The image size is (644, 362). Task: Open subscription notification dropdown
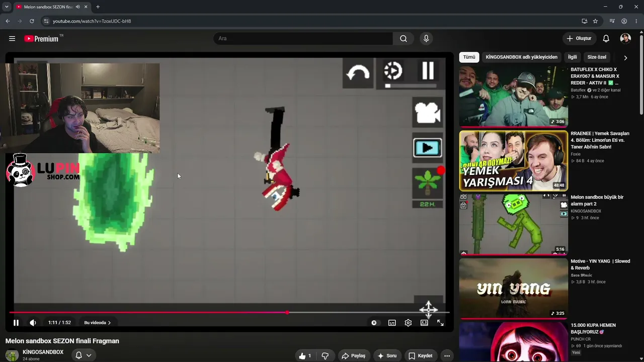click(x=84, y=355)
